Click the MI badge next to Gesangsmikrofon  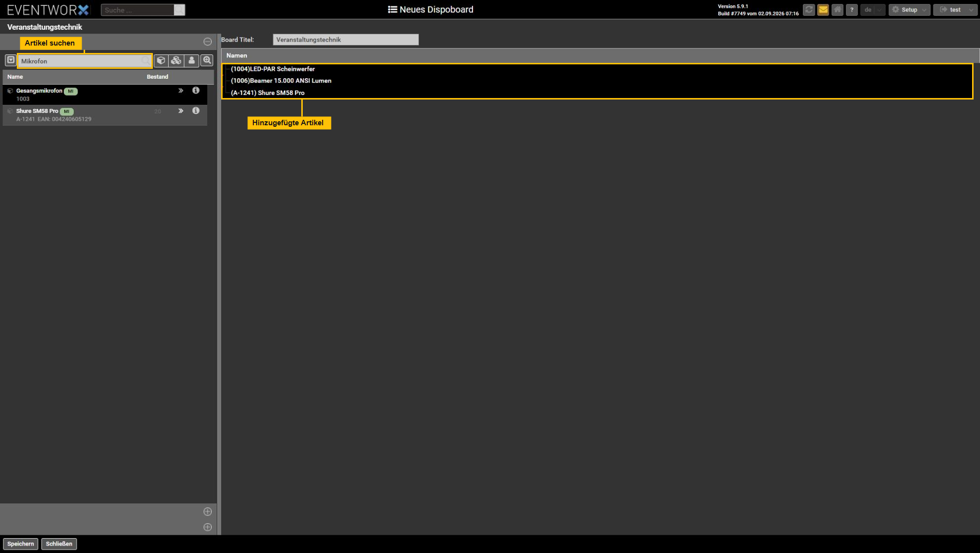tap(71, 91)
